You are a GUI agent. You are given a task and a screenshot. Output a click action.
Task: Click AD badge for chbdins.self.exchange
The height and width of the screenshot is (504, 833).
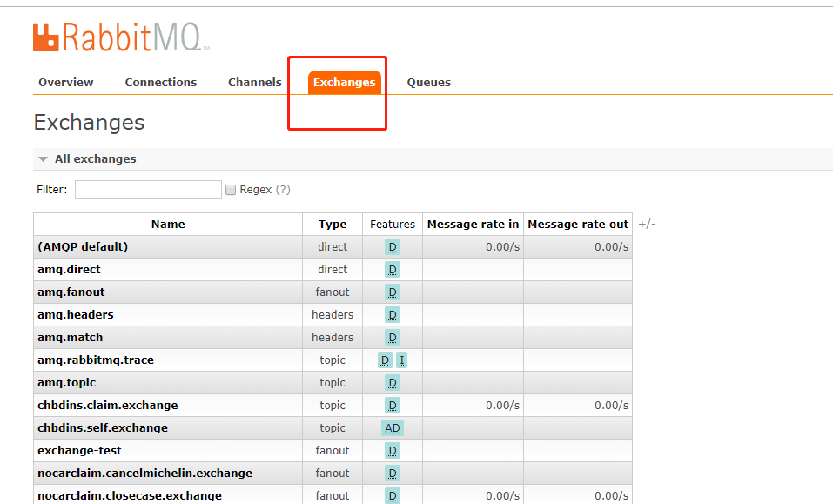pos(393,428)
